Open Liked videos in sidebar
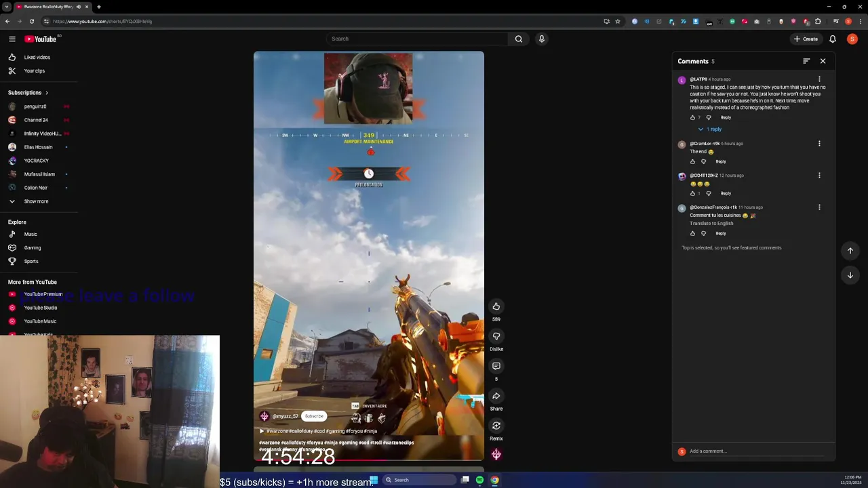The image size is (868, 488). [x=39, y=57]
